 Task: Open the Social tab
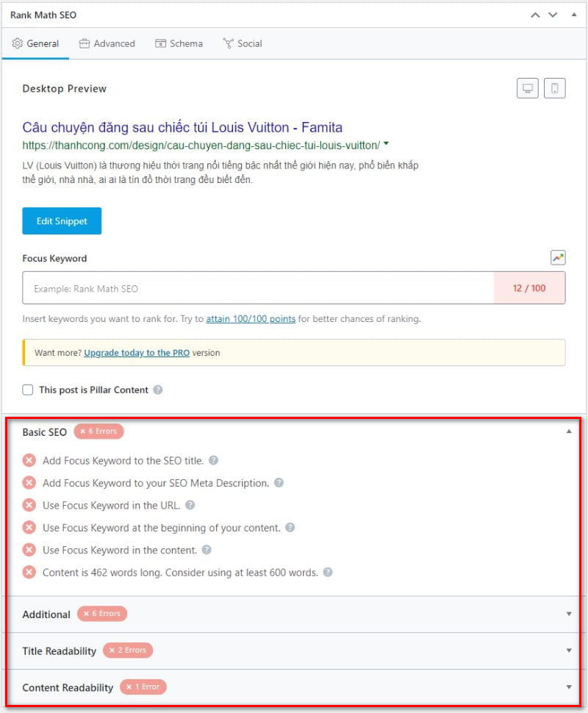coord(243,43)
